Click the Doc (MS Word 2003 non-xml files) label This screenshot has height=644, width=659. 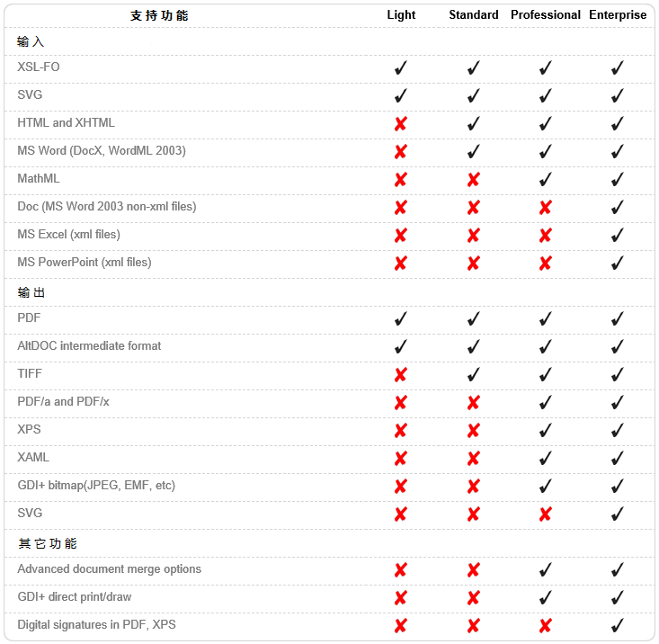pyautogui.click(x=107, y=206)
